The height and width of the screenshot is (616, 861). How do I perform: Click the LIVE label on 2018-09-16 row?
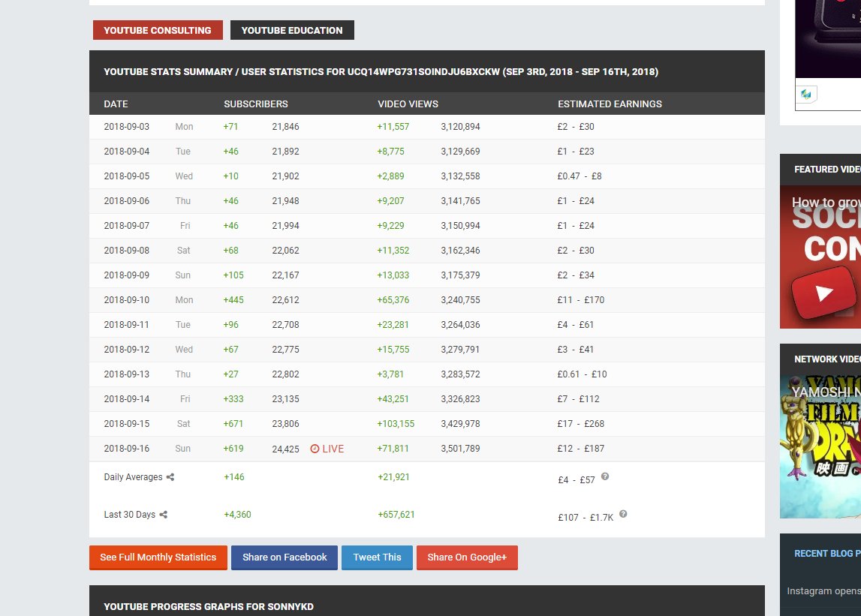point(333,449)
